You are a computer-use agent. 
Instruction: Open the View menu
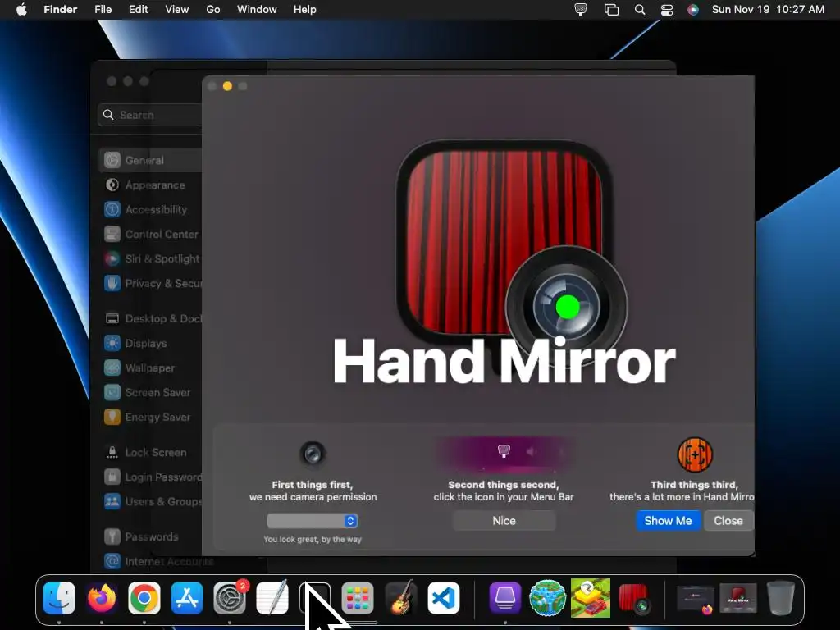tap(177, 10)
